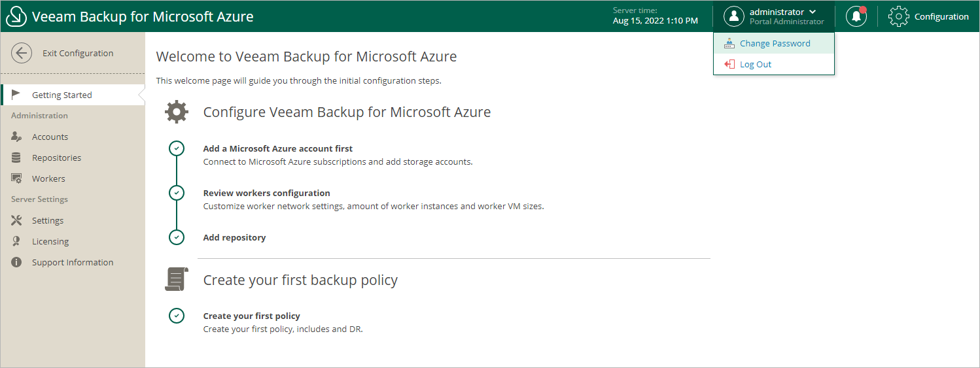Image resolution: width=980 pixels, height=368 pixels.
Task: Click the administrator user avatar icon
Action: pyautogui.click(x=735, y=16)
